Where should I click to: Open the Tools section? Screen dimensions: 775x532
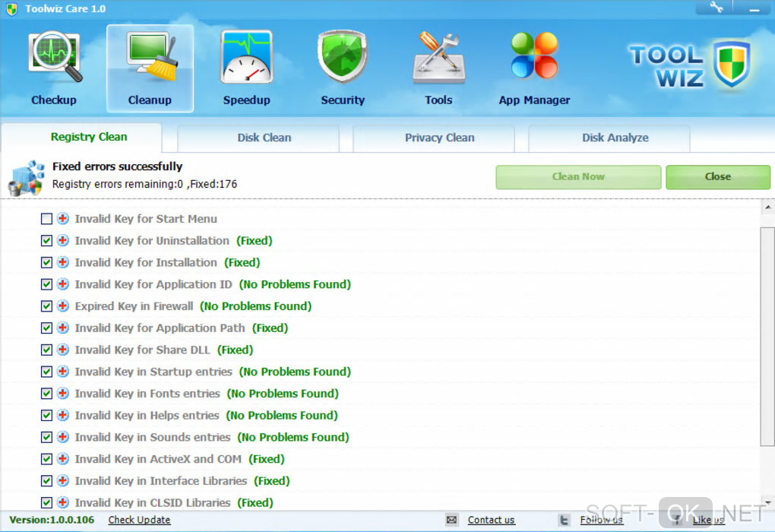click(x=439, y=68)
